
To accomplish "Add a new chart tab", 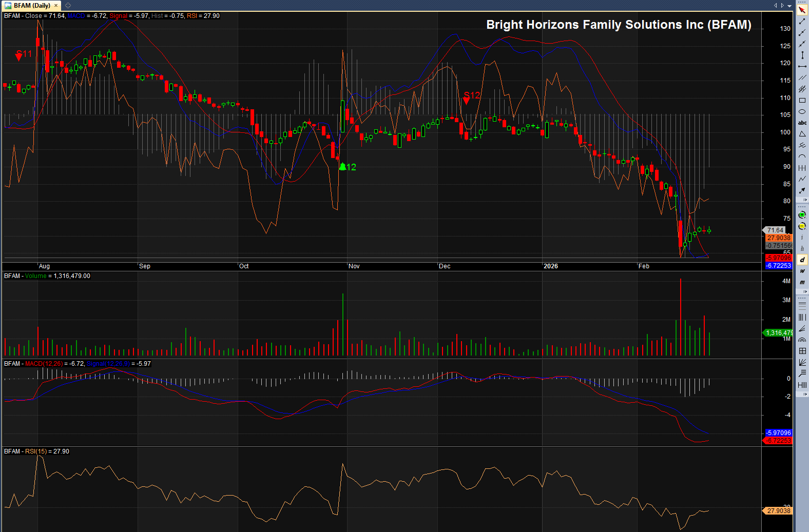I will (68, 6).
